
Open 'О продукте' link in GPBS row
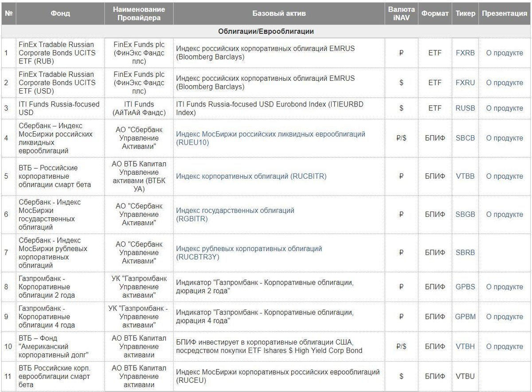[505, 286]
